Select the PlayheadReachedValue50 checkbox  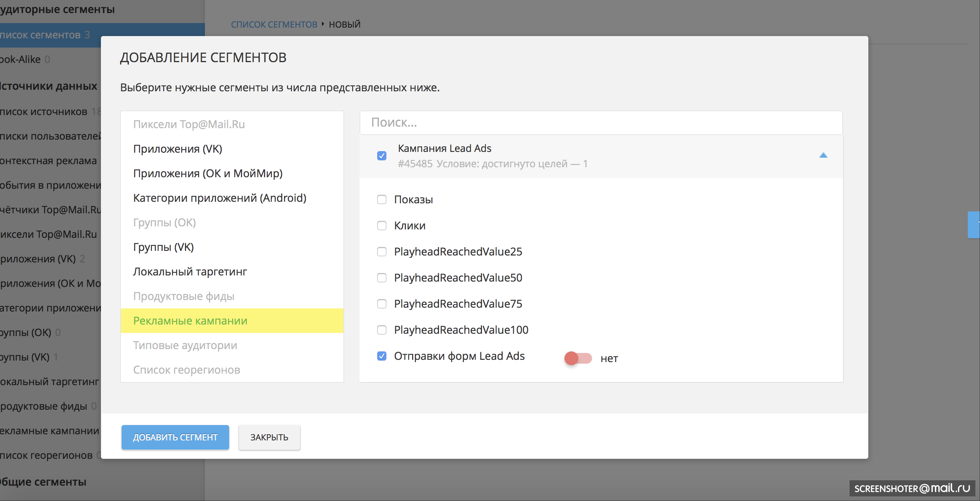pyautogui.click(x=381, y=278)
